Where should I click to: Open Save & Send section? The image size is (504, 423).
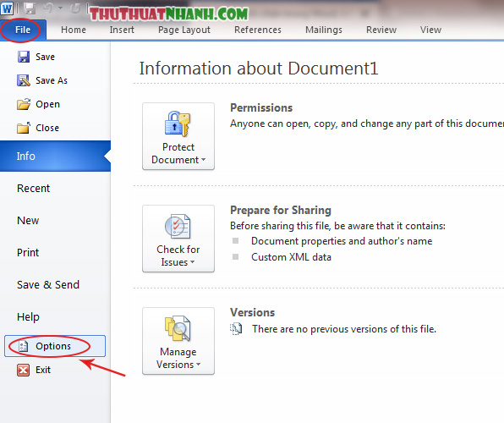(48, 285)
